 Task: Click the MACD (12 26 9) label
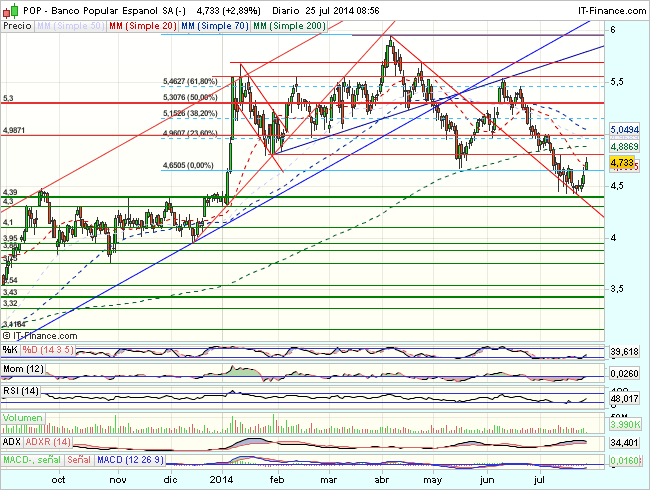coord(130,460)
